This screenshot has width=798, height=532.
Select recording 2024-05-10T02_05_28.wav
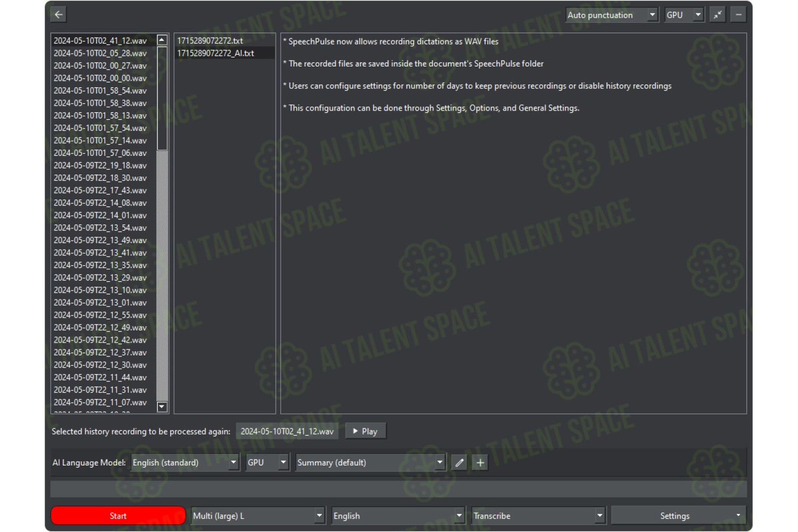point(104,53)
